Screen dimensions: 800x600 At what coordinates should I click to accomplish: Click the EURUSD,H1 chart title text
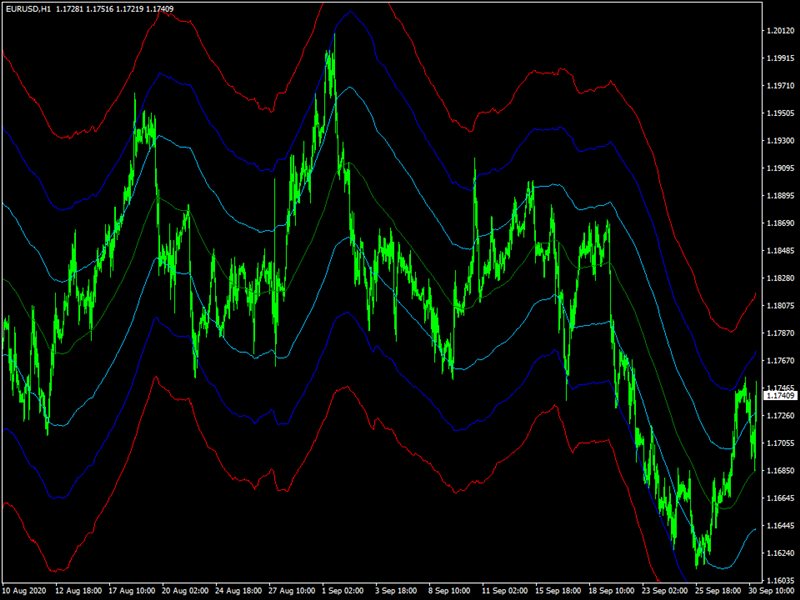29,9
